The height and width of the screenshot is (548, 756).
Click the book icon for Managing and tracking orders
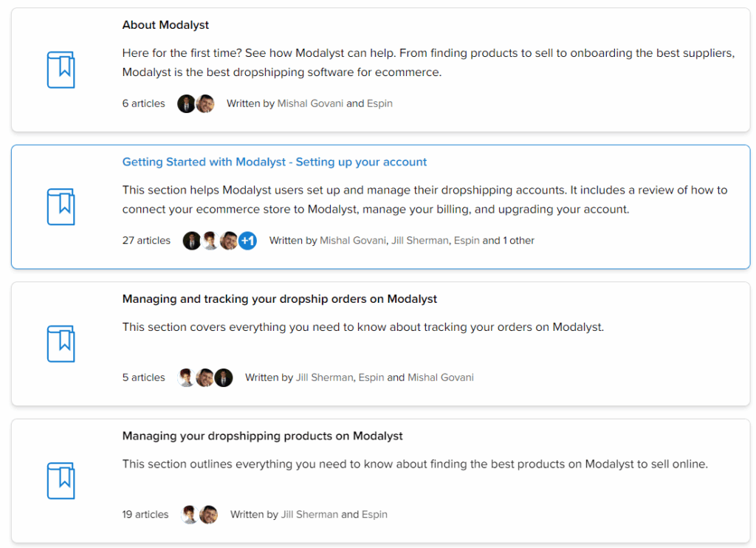coord(61,344)
